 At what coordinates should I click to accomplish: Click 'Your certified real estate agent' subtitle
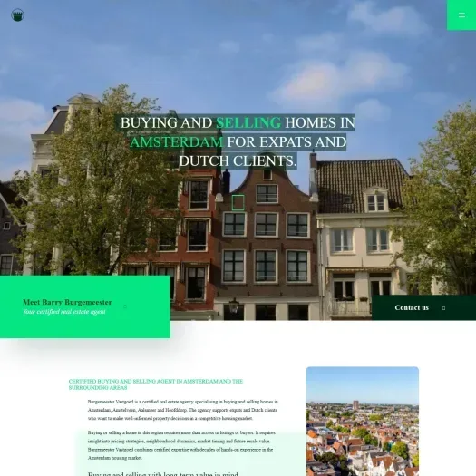[64, 312]
